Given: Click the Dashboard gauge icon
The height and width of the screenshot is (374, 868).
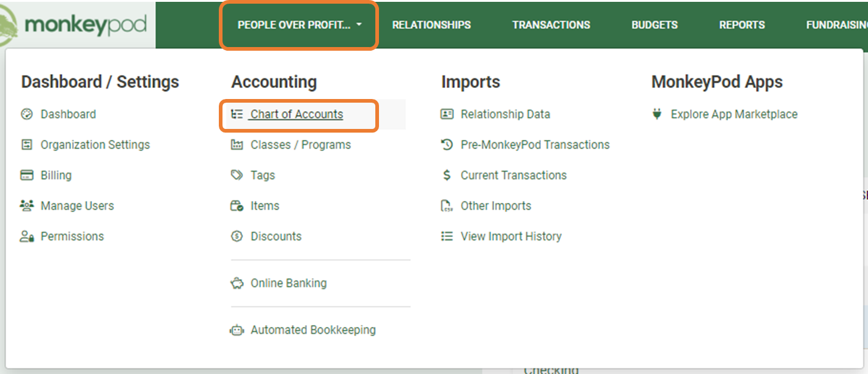Looking at the screenshot, I should click(x=26, y=114).
